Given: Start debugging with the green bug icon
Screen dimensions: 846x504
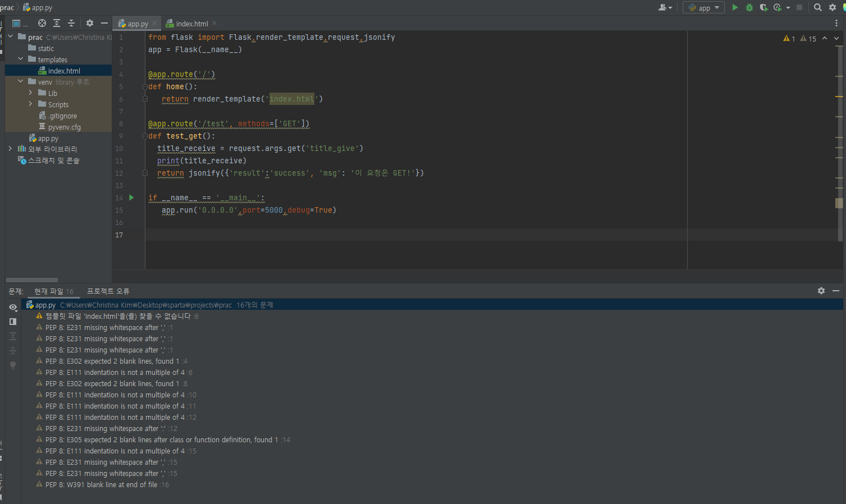Looking at the screenshot, I should tap(749, 7).
